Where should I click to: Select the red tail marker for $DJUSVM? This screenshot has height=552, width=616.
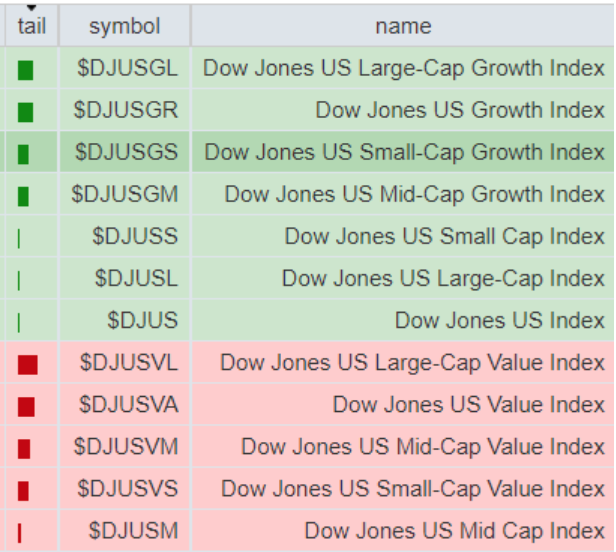coord(24,448)
